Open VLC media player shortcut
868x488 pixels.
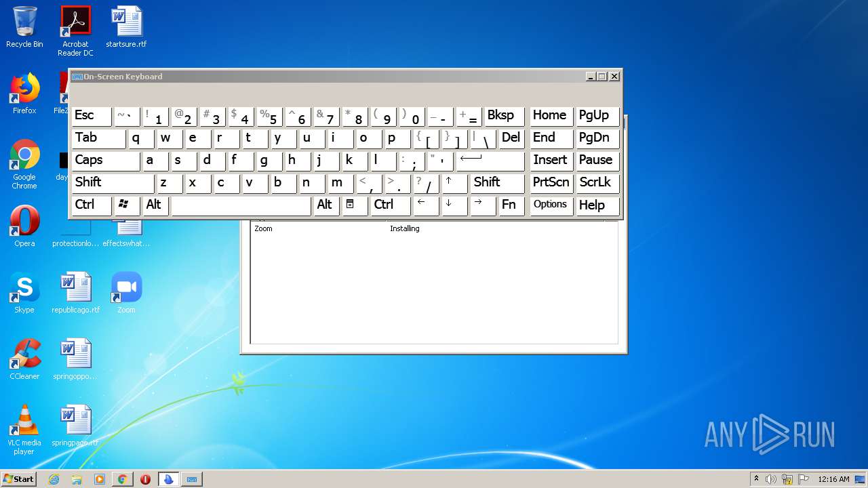[24, 430]
